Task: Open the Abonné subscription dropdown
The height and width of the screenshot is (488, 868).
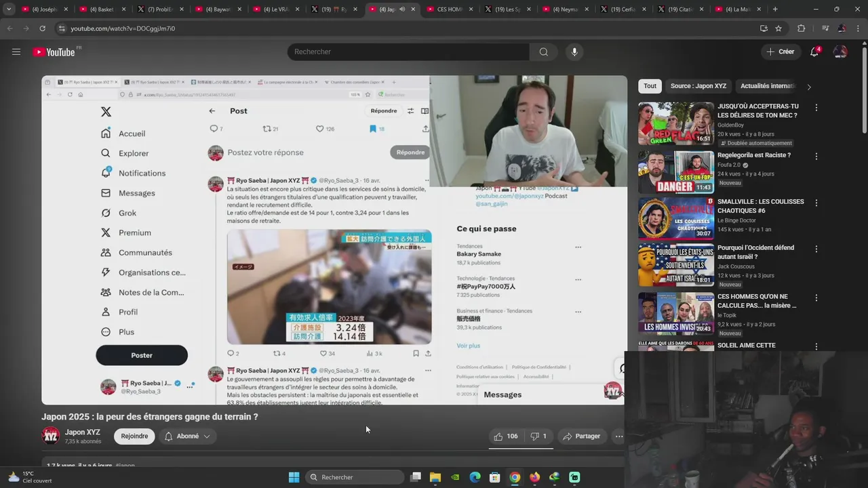Action: tap(187, 436)
